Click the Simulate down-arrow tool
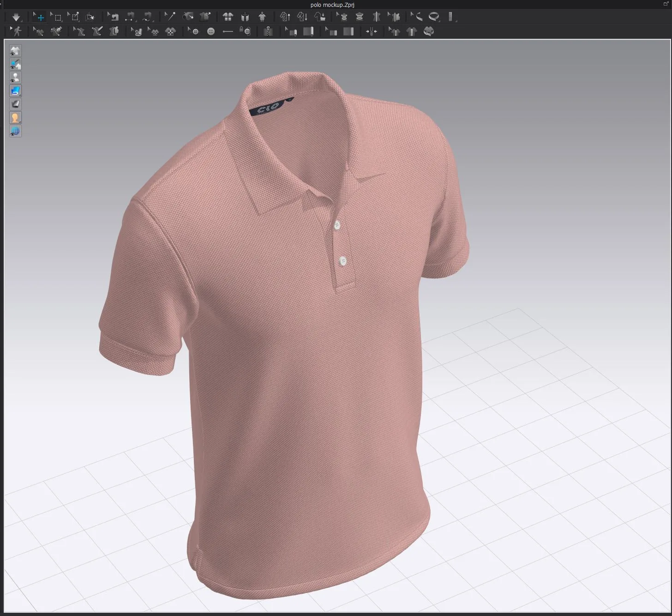672x616 pixels. coord(16,17)
